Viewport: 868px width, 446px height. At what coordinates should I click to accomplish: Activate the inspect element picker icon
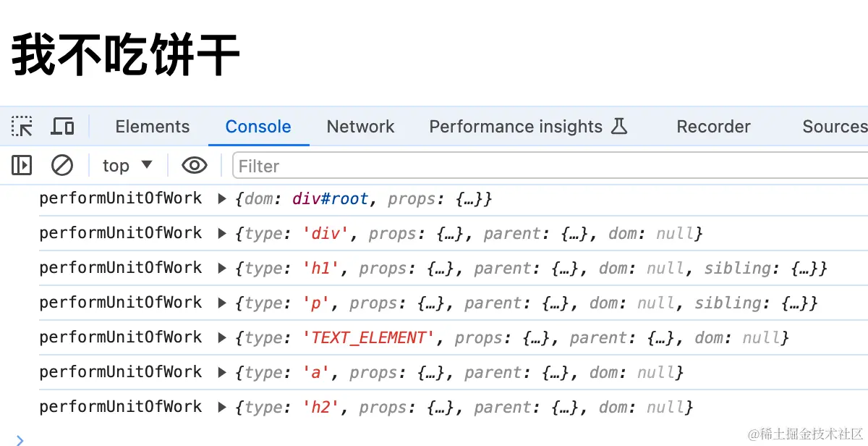[x=22, y=127]
